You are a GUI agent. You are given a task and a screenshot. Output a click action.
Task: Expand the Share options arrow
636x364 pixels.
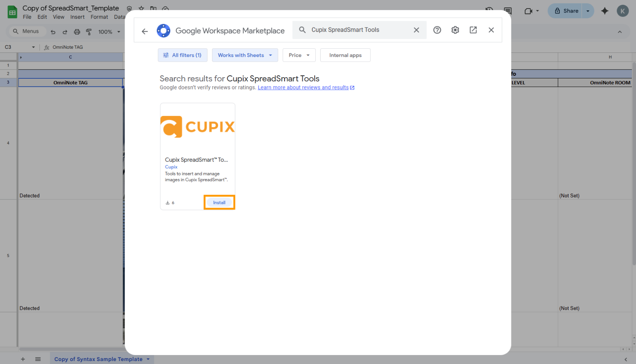tap(588, 11)
